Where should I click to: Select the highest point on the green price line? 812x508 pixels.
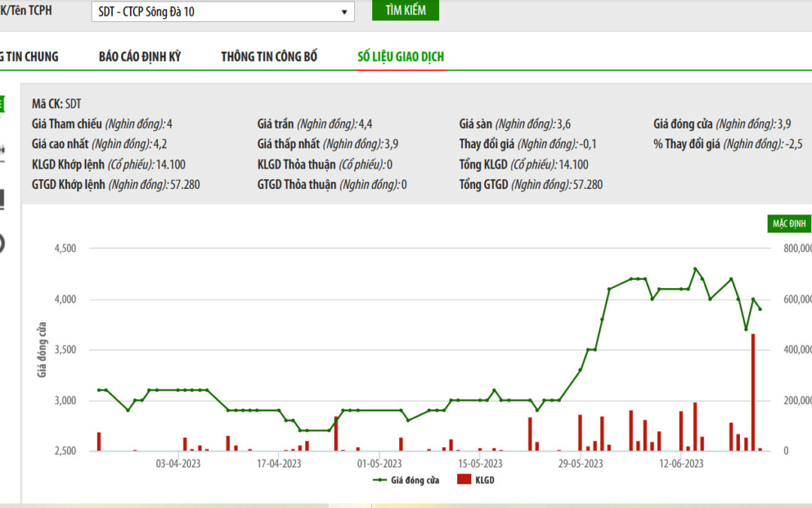[x=695, y=269]
